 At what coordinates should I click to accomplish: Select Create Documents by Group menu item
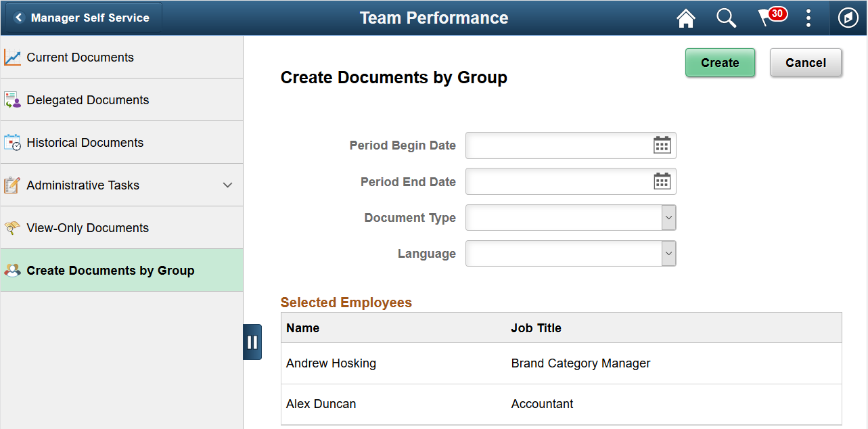122,271
